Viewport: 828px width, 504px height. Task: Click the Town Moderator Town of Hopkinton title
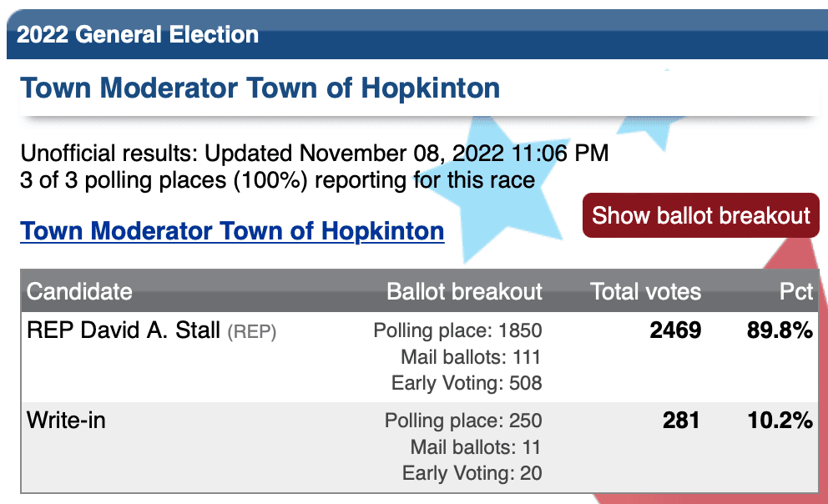tap(260, 88)
